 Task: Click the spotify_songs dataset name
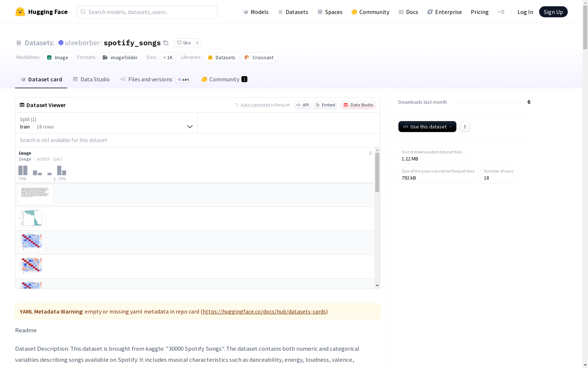click(x=132, y=43)
